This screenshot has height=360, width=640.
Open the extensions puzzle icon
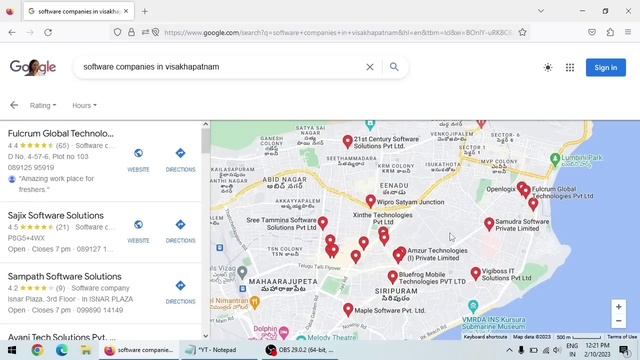coord(610,32)
